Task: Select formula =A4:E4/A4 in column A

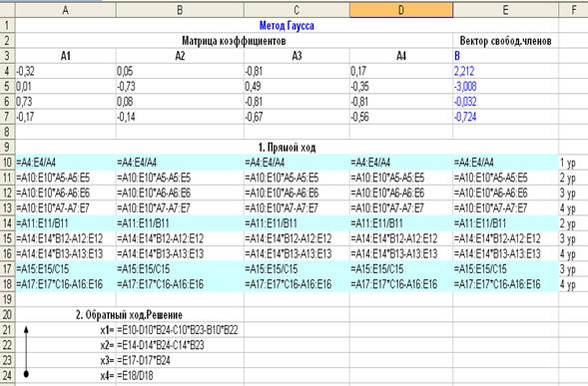Action: coord(65,163)
